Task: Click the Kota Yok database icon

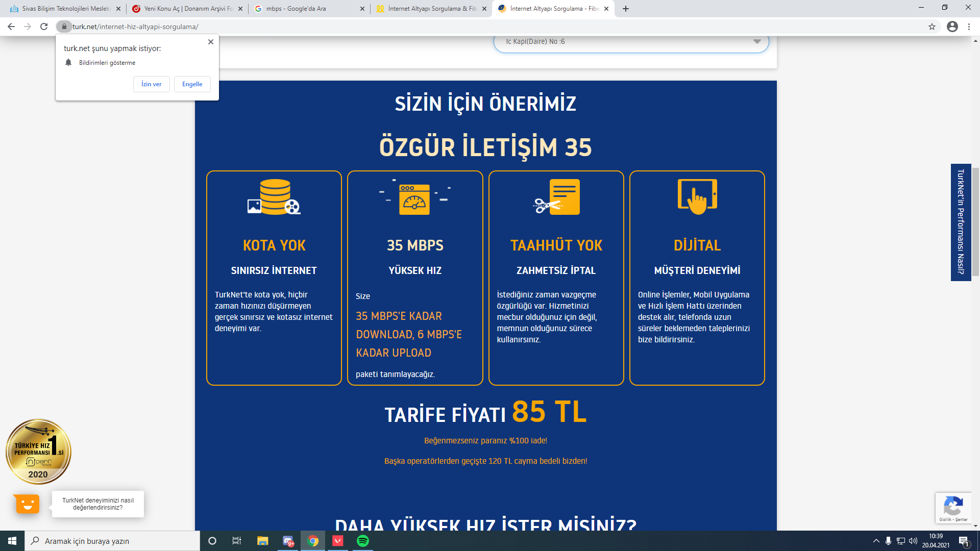Action: point(274,197)
